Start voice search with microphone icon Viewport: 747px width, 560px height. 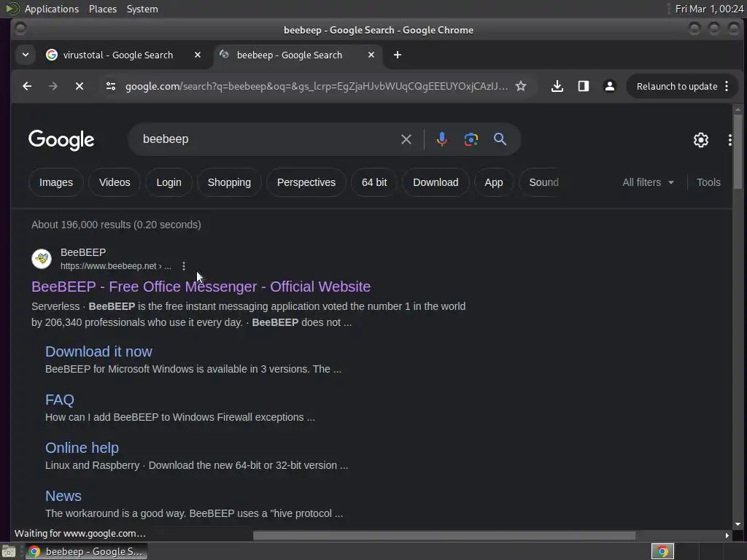pyautogui.click(x=441, y=139)
